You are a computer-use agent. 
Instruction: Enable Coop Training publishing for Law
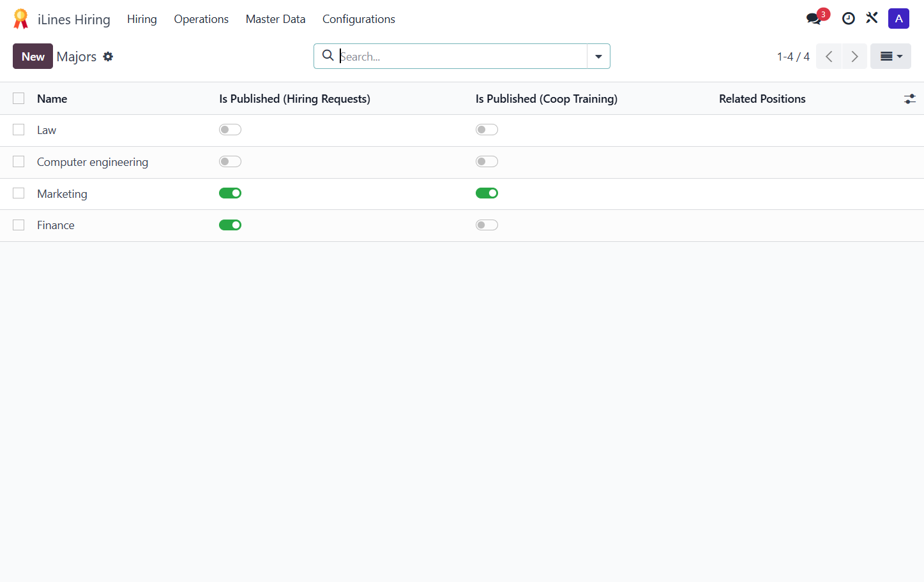point(487,130)
